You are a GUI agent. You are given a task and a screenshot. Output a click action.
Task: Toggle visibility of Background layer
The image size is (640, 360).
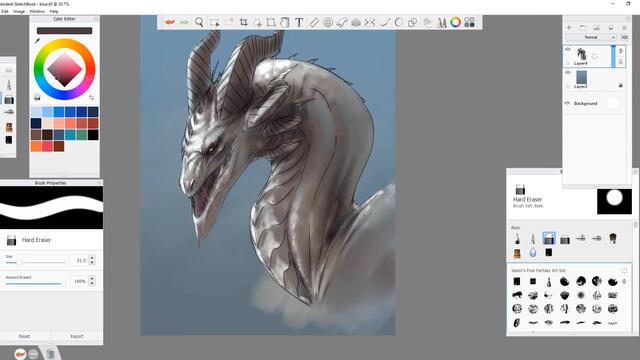(x=567, y=103)
